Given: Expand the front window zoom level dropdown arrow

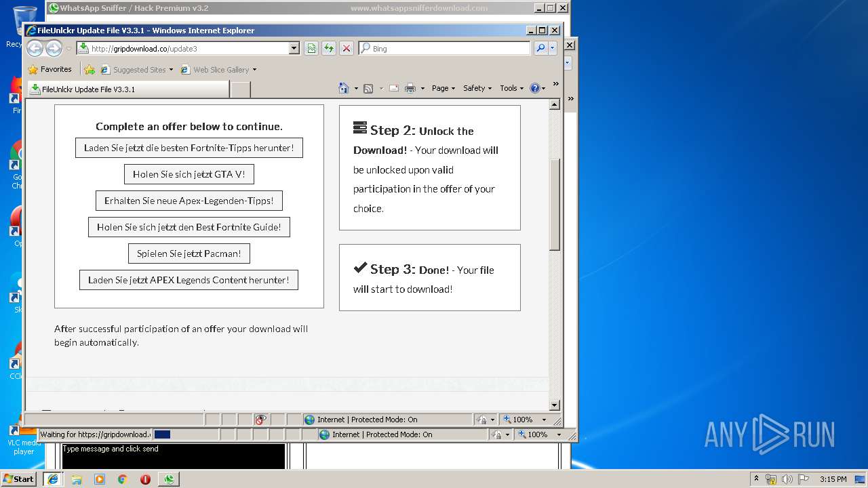Looking at the screenshot, I should 544,420.
